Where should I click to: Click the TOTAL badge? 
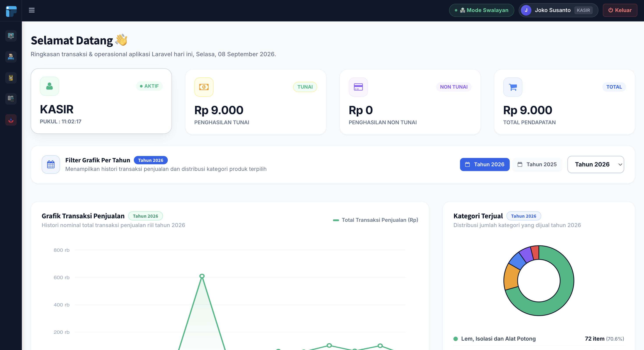coord(614,87)
